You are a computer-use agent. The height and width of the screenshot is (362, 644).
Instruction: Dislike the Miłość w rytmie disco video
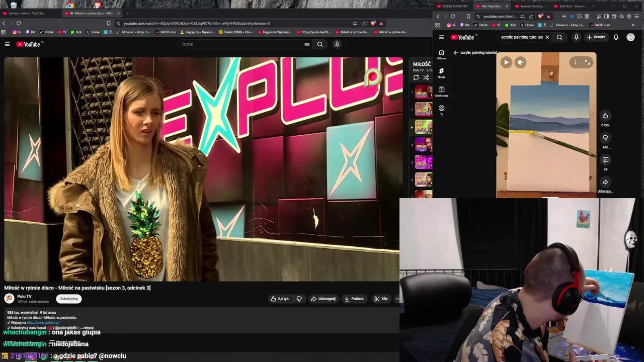(x=299, y=299)
